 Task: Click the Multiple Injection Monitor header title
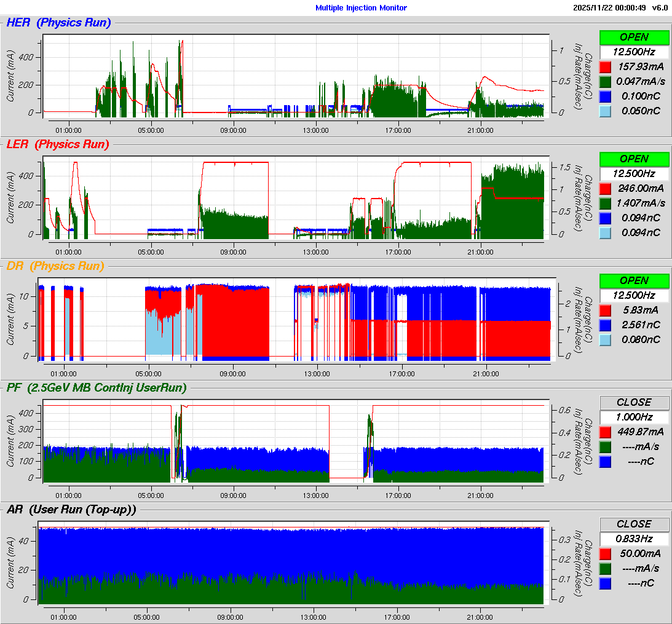click(x=361, y=7)
